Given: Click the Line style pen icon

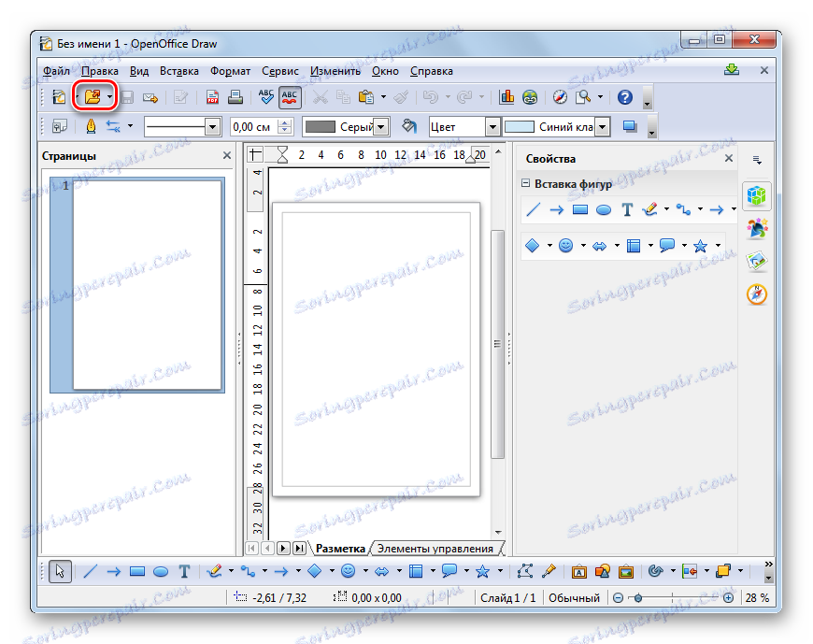Looking at the screenshot, I should (x=91, y=126).
